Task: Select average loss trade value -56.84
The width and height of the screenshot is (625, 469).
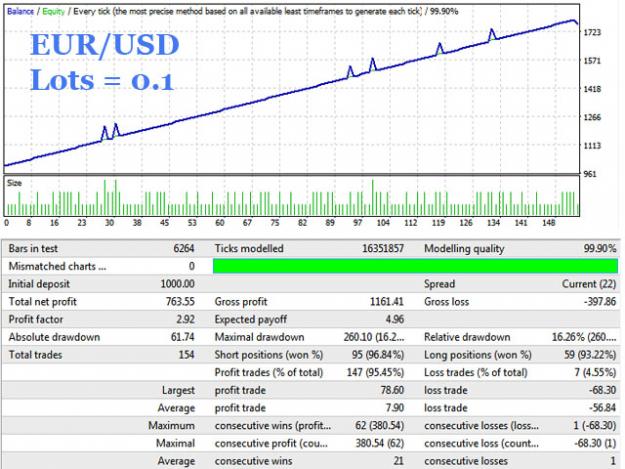Action: (602, 408)
